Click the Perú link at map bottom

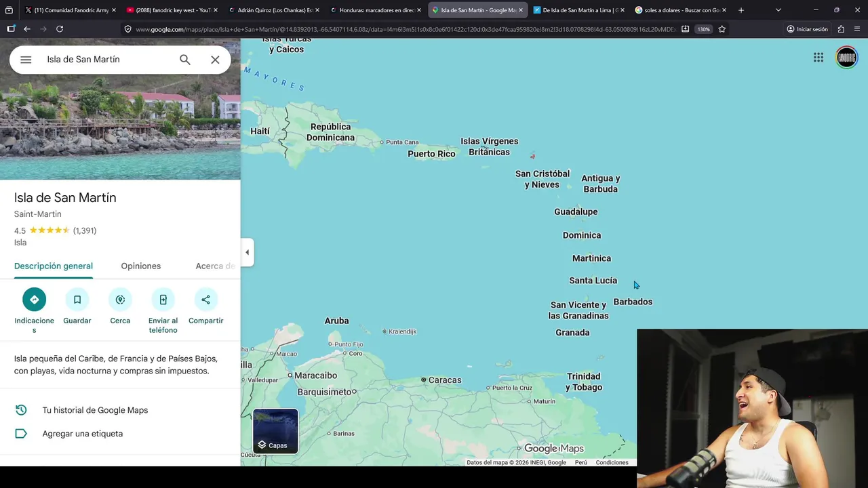click(581, 462)
